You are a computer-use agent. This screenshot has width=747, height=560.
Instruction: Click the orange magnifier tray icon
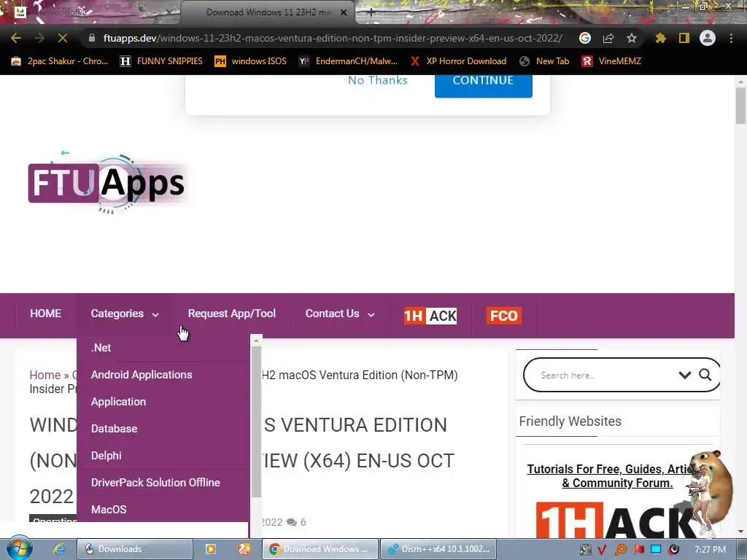click(620, 550)
